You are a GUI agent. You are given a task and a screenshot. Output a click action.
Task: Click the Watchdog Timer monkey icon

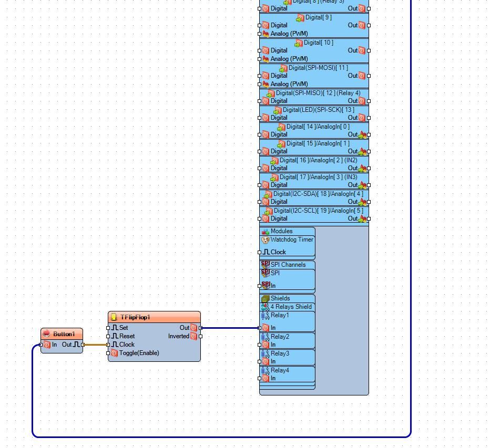click(x=265, y=240)
